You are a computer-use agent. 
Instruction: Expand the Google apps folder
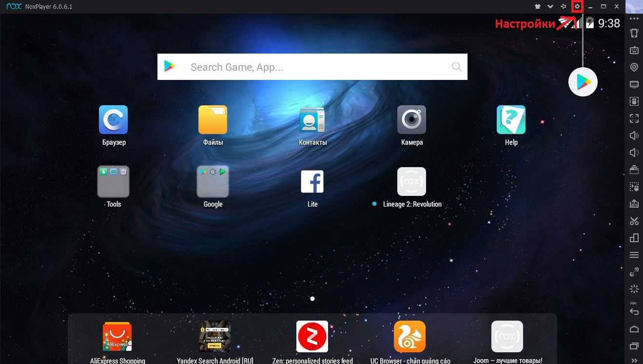(213, 181)
